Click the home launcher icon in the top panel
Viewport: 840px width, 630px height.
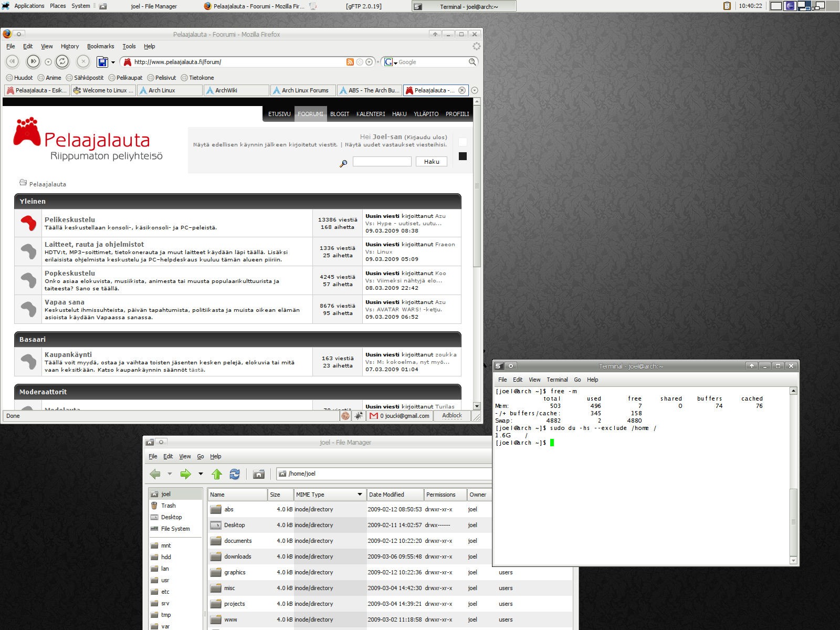(x=103, y=6)
